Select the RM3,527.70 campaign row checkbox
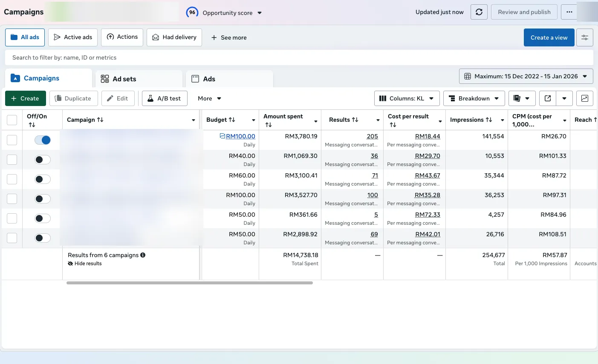598x364 pixels. pyautogui.click(x=12, y=199)
